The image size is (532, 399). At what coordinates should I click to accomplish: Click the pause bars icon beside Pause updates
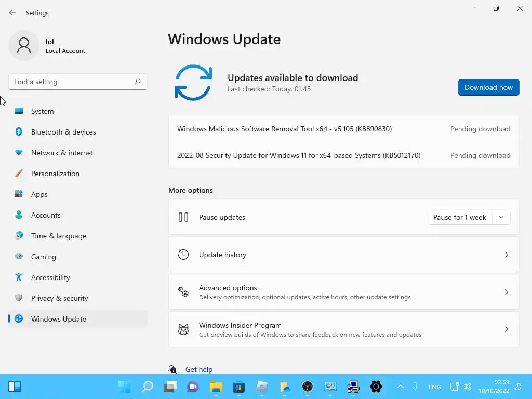click(x=183, y=217)
